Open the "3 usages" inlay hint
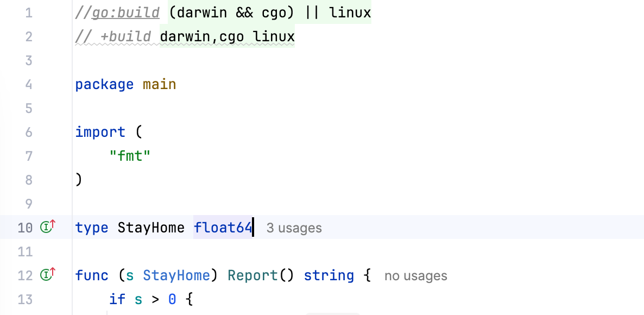This screenshot has width=644, height=315. [294, 228]
